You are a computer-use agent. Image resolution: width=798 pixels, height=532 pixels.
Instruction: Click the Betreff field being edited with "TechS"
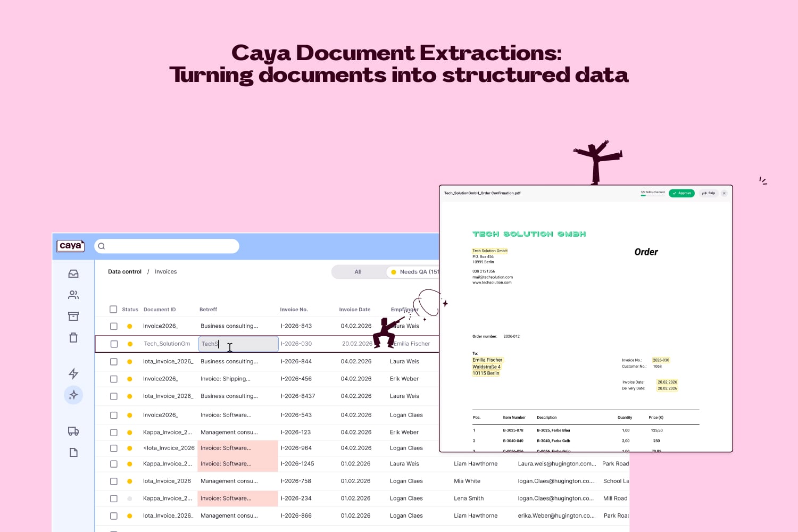pos(238,344)
